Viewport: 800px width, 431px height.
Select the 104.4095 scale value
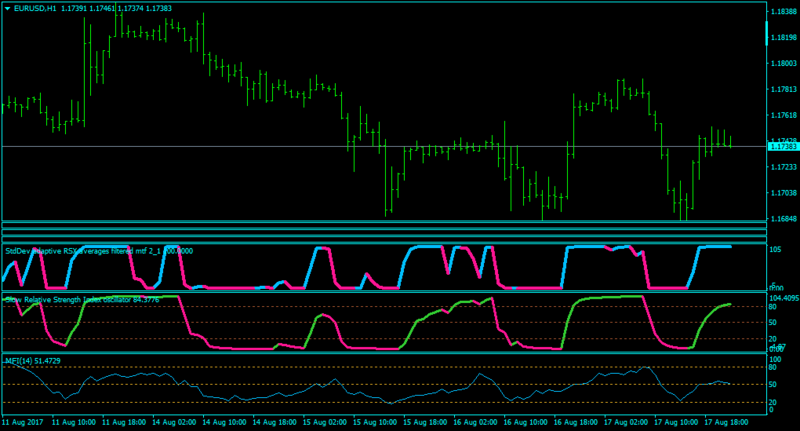click(784, 298)
